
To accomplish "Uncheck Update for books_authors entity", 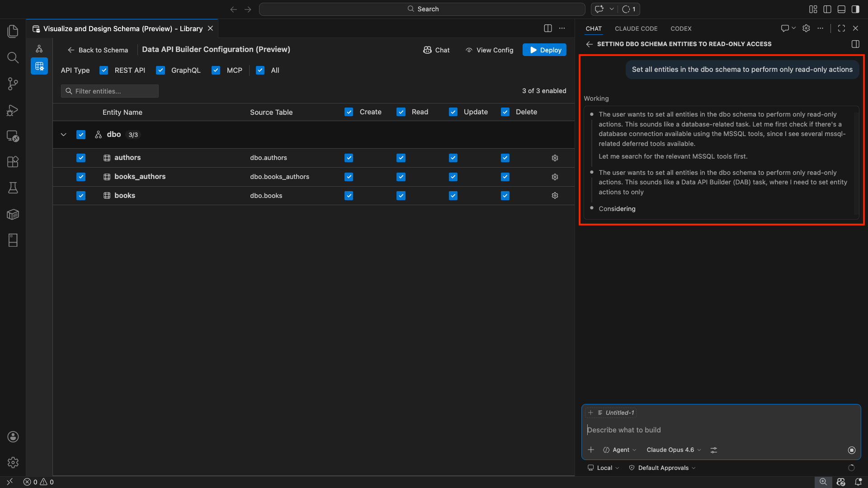I will [x=453, y=177].
